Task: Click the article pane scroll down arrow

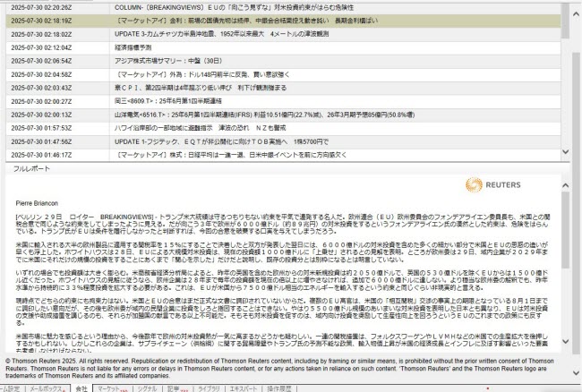Action: coord(565,342)
